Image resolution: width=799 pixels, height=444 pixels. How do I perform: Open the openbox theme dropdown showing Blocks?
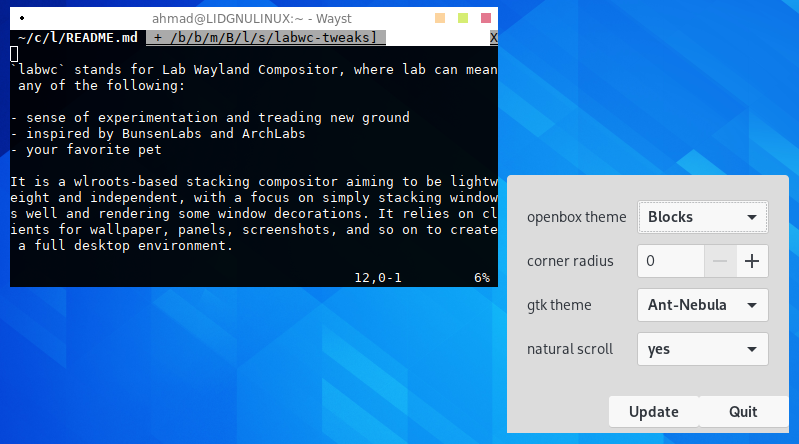click(702, 217)
